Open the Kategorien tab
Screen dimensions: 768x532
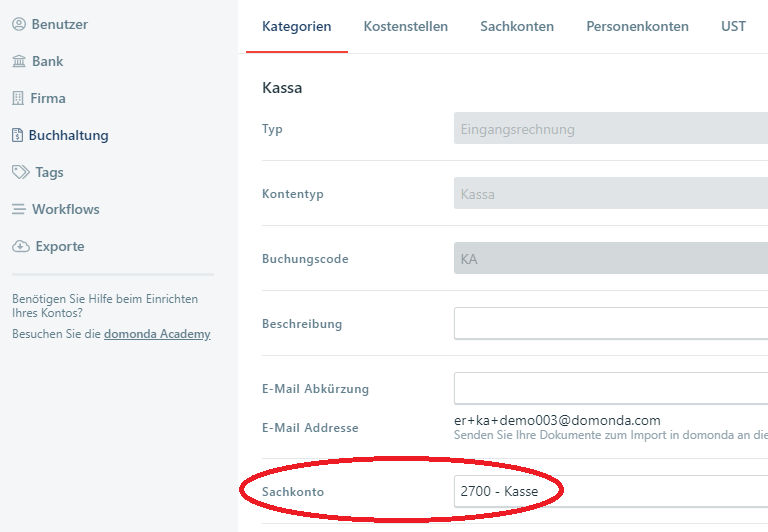(x=296, y=26)
